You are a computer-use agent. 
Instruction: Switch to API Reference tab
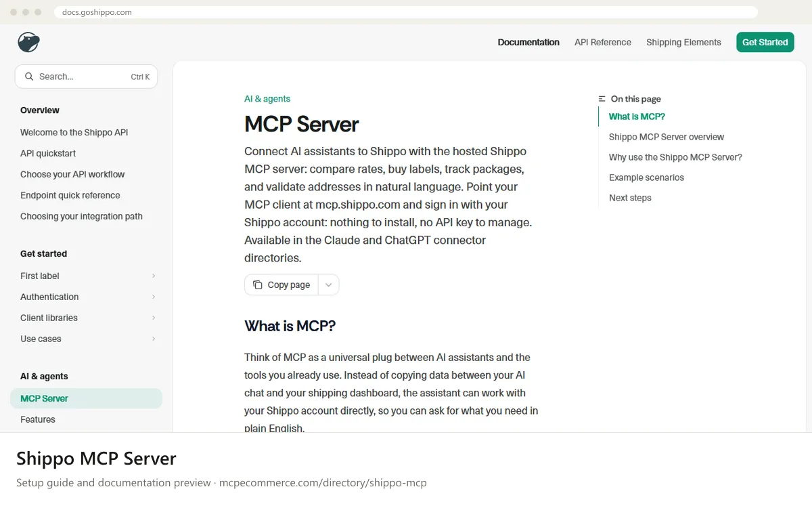click(x=603, y=42)
